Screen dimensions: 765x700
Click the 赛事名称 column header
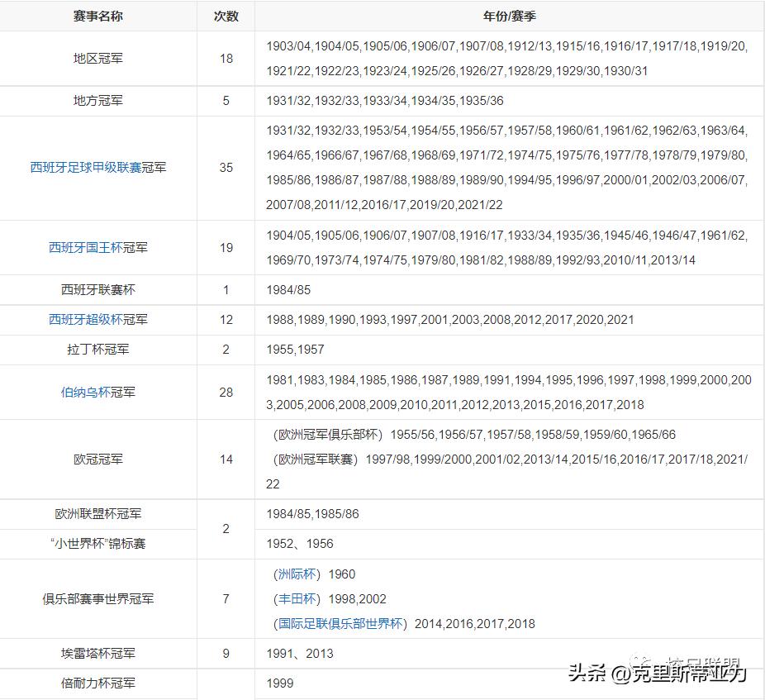[97, 15]
